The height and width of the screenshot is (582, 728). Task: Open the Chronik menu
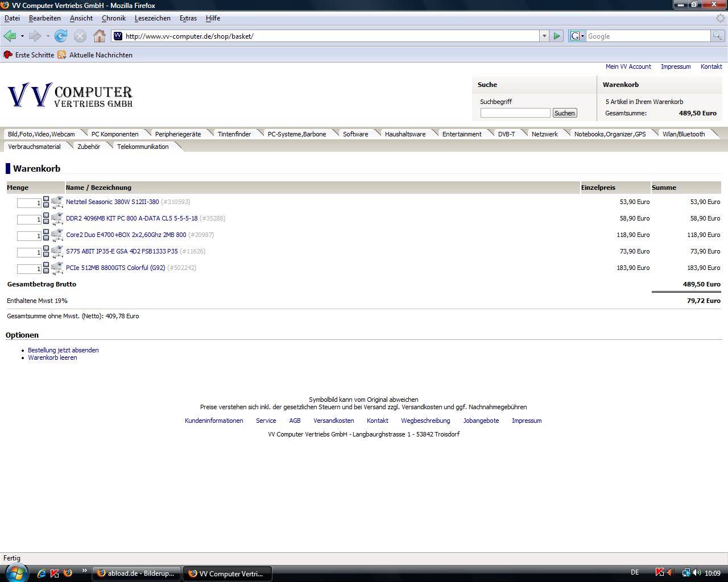pos(114,18)
